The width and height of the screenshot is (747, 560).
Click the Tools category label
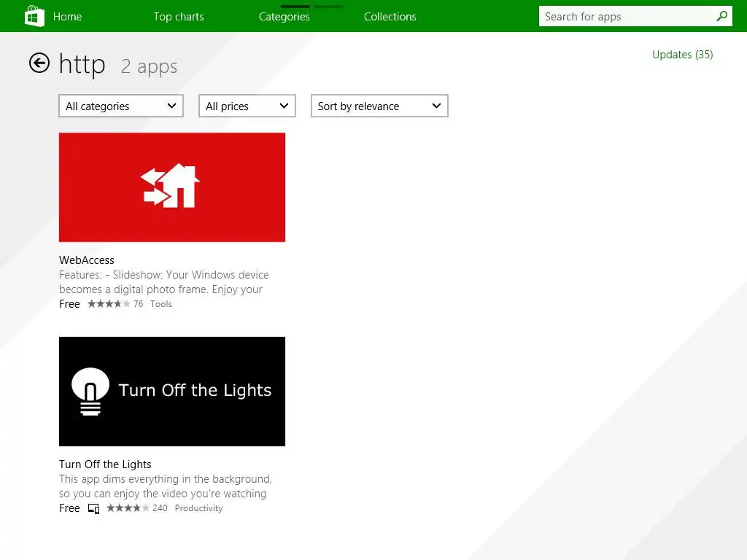(161, 304)
